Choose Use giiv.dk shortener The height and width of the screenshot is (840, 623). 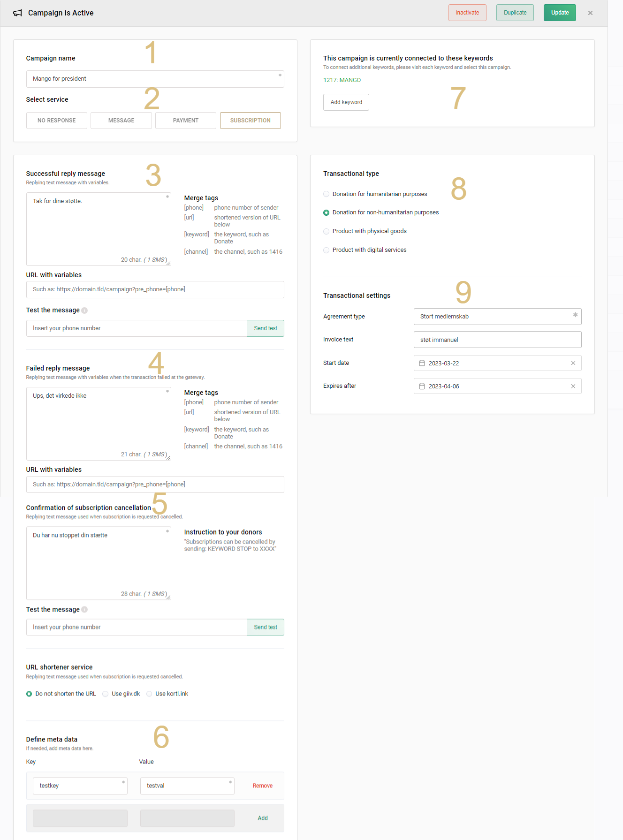(x=122, y=694)
